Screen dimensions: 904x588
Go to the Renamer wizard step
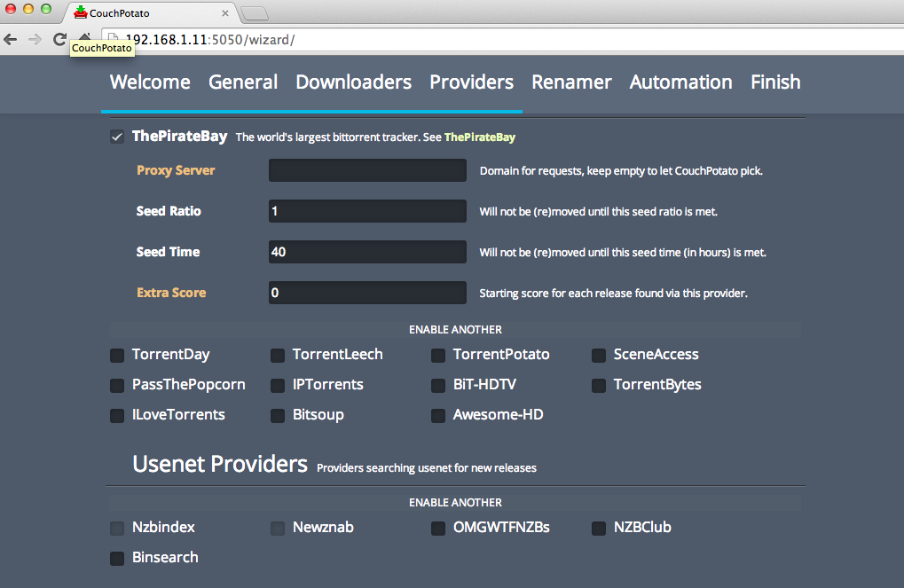[571, 82]
